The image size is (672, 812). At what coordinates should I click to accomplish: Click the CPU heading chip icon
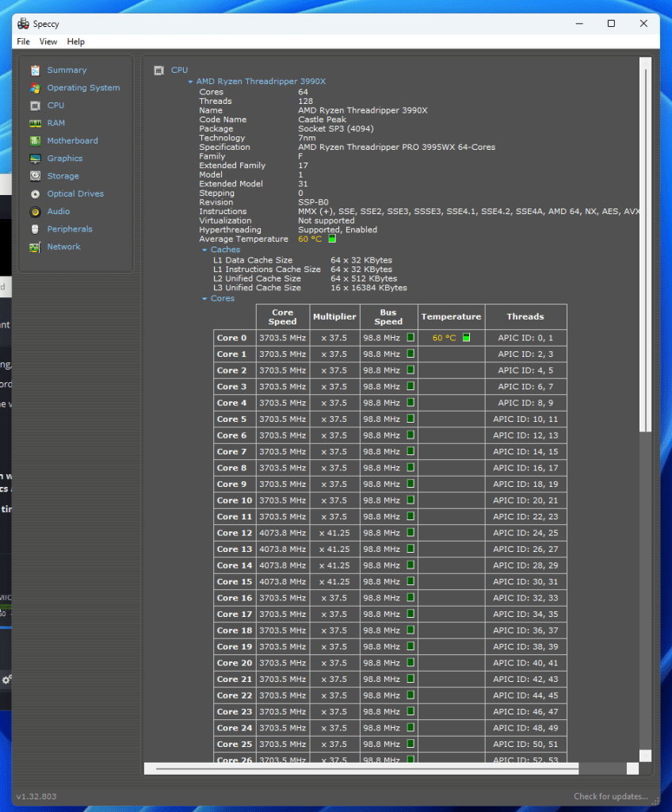(159, 71)
